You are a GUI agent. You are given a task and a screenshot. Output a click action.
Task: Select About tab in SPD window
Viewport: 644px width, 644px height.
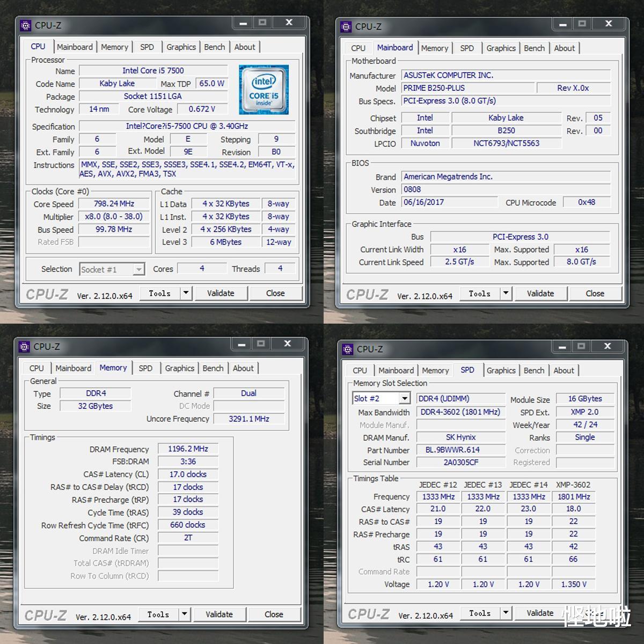click(x=564, y=370)
